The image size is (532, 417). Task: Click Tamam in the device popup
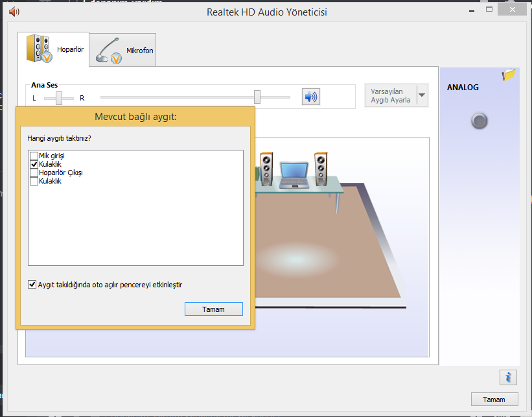point(214,309)
